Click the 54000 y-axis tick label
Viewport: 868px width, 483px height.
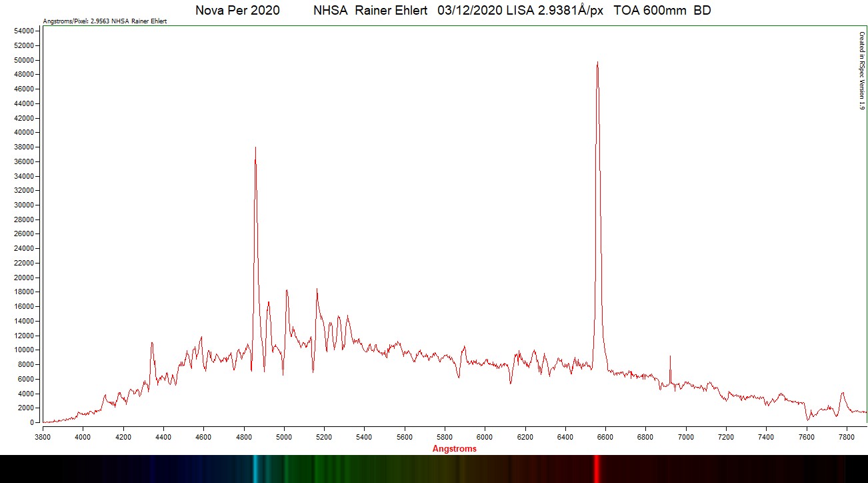(25, 31)
